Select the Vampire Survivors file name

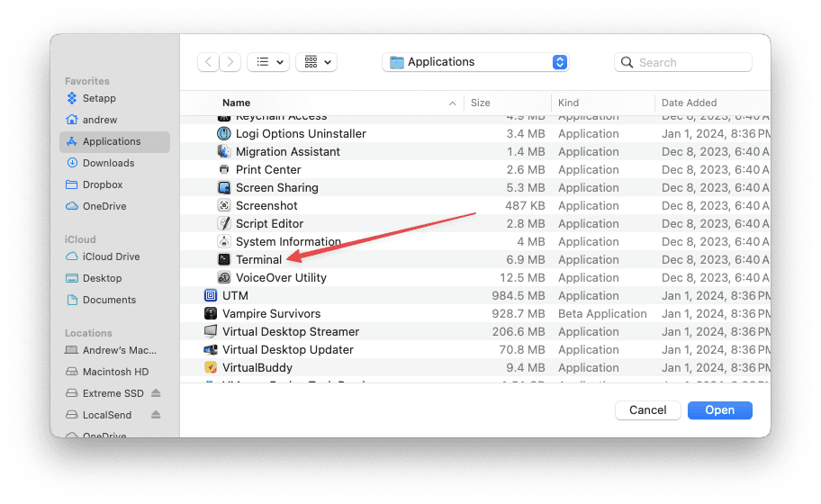pyautogui.click(x=271, y=313)
